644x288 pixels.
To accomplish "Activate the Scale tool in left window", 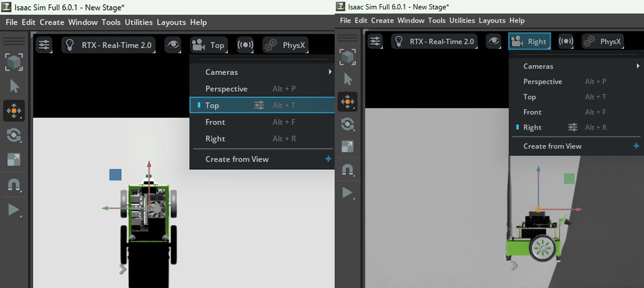I will pos(14,159).
